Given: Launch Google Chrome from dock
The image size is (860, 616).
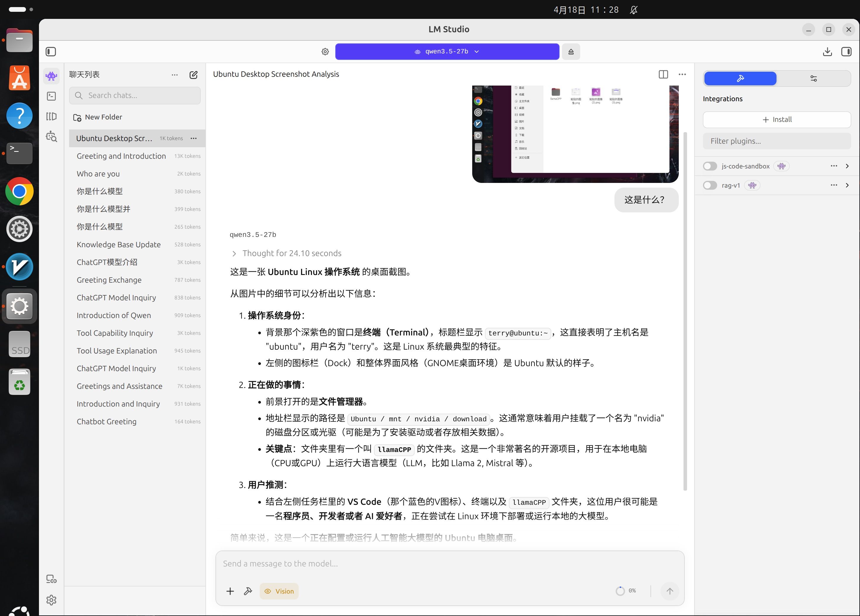Looking at the screenshot, I should pos(19,191).
